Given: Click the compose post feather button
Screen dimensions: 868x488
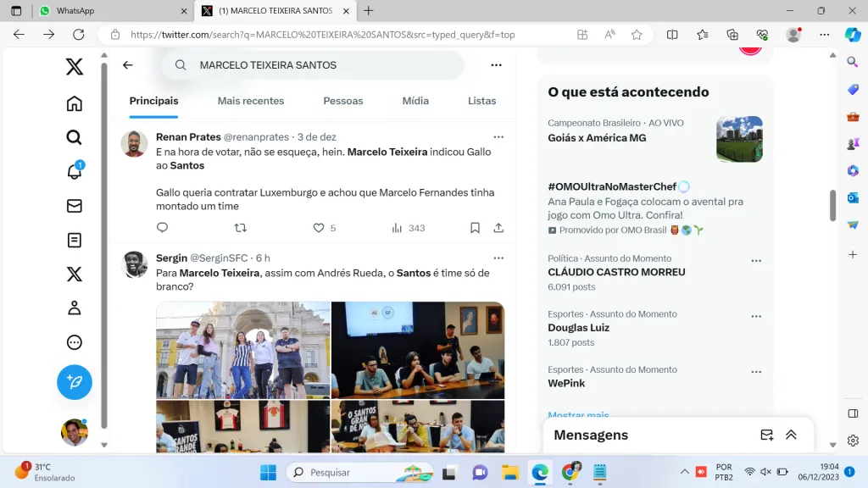Looking at the screenshot, I should [75, 382].
